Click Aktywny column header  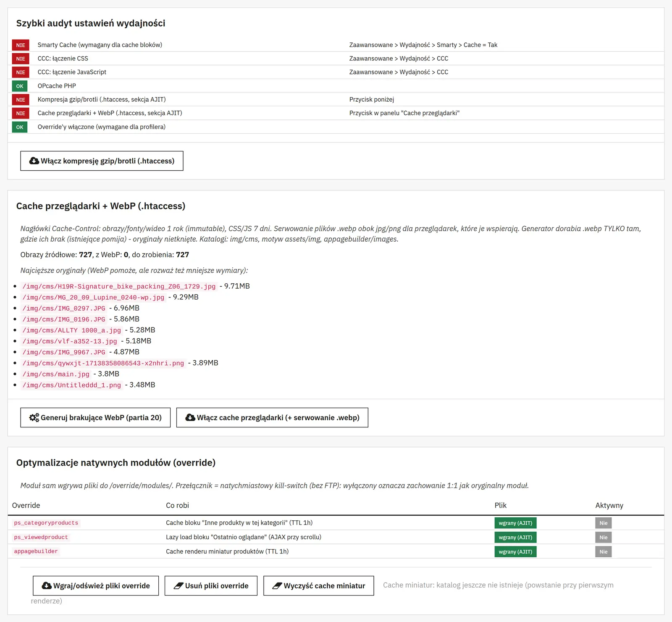(609, 506)
